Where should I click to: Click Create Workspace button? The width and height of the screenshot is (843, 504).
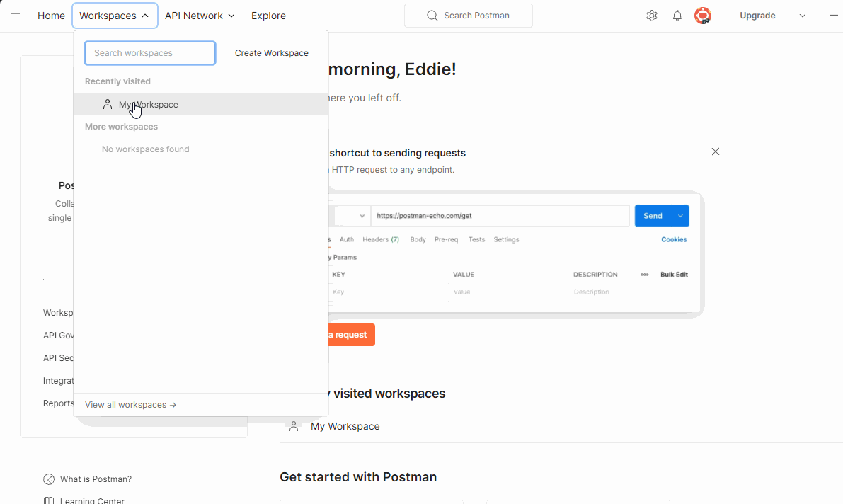(x=272, y=52)
